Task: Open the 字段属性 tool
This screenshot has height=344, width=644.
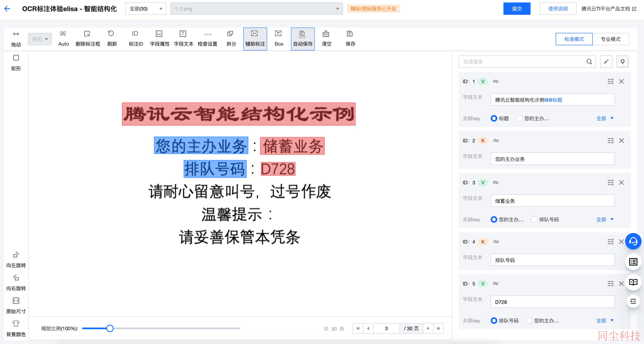Action: 159,39
